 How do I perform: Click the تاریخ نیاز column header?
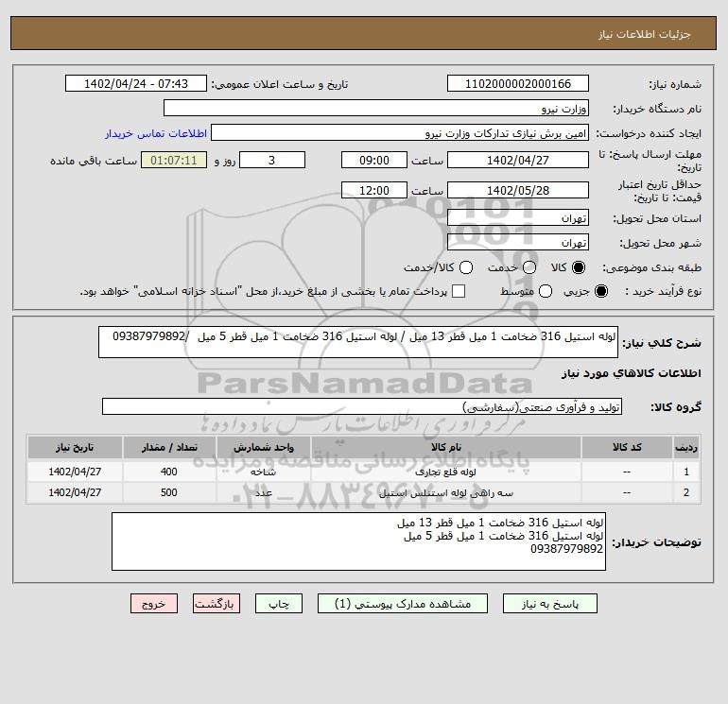point(75,447)
